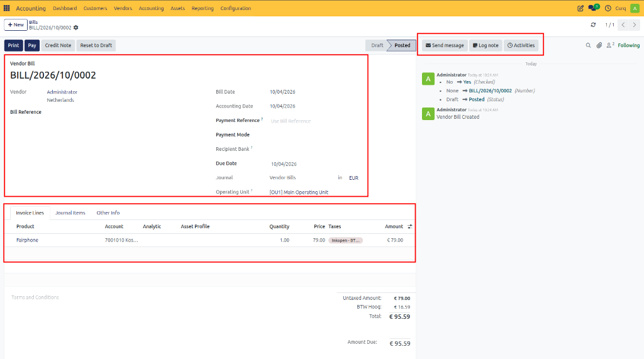Screen dimensions: 644x359
Task: Click the line amount € 79.00 cell
Action: [x=395, y=240]
